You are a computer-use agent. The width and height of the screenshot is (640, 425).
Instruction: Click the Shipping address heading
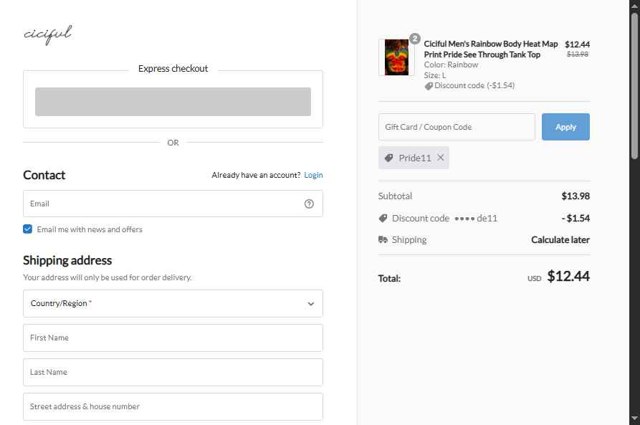pyautogui.click(x=67, y=260)
